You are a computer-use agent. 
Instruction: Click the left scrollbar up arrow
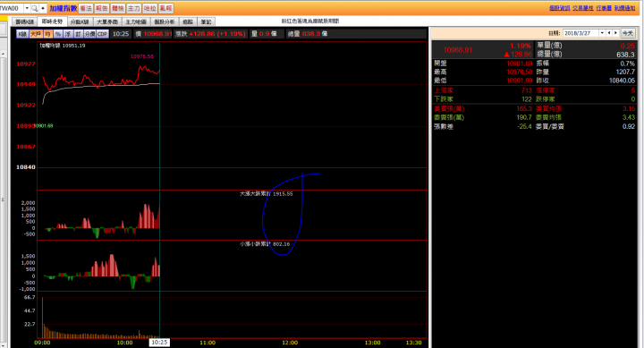[3, 54]
